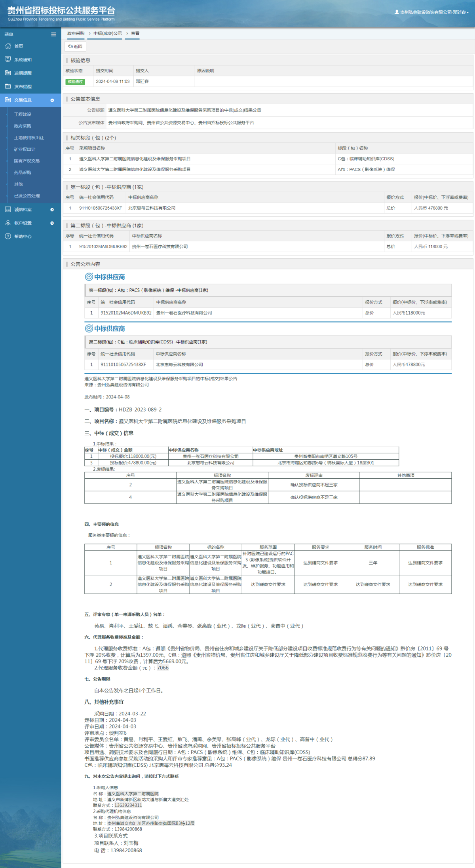Click 公告发布媒体 value text
475x868 pixels.
[181, 123]
